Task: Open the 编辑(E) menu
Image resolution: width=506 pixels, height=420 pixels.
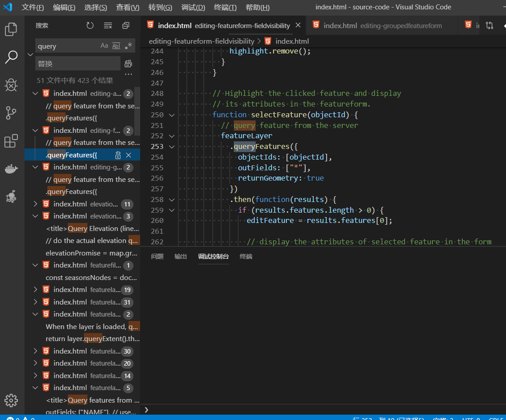Action: click(64, 7)
